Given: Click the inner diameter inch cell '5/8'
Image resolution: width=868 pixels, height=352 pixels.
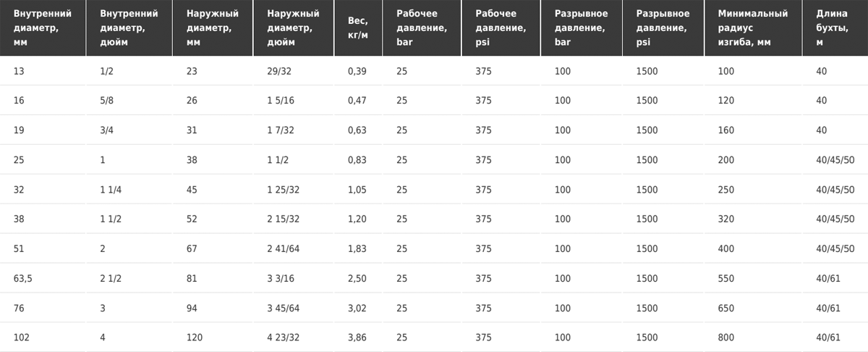Looking at the screenshot, I should [x=107, y=101].
